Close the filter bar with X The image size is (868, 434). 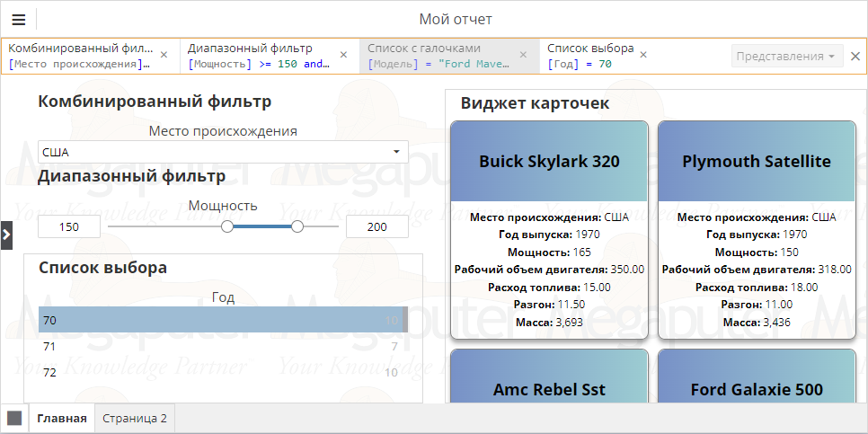click(x=855, y=56)
